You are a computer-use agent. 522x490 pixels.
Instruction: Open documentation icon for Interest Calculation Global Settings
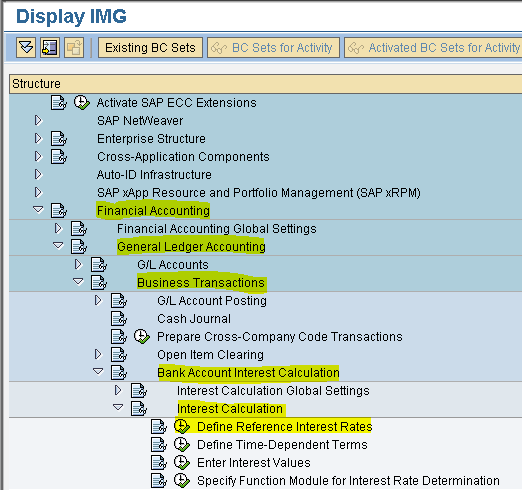tap(139, 391)
